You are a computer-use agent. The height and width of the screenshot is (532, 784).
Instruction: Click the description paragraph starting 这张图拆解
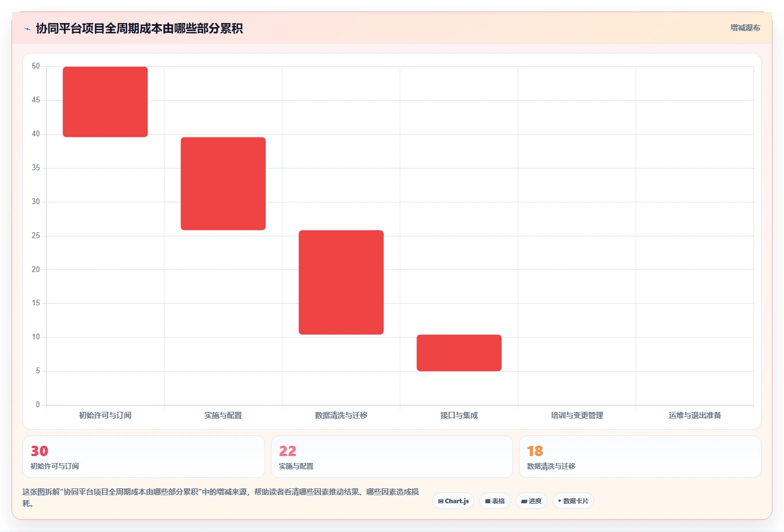[x=220, y=497]
